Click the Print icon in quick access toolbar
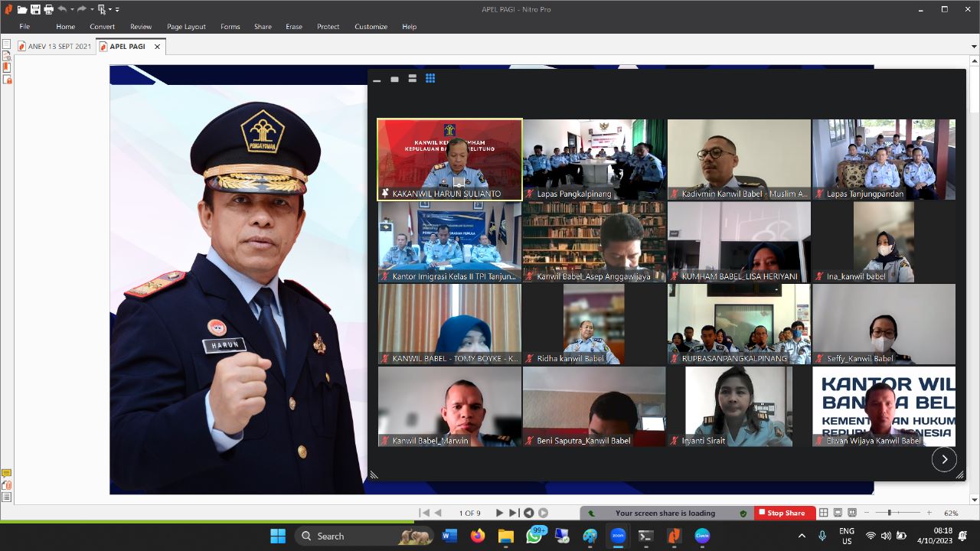980x551 pixels. tap(48, 9)
